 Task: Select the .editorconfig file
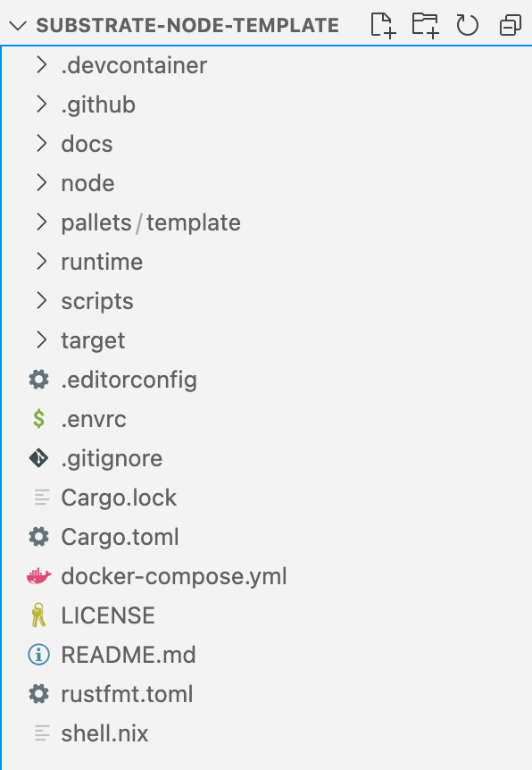266,380
